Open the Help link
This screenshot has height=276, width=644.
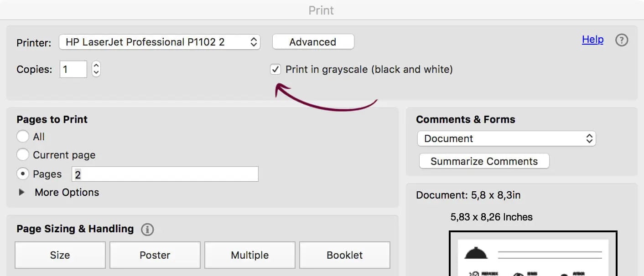pos(592,40)
